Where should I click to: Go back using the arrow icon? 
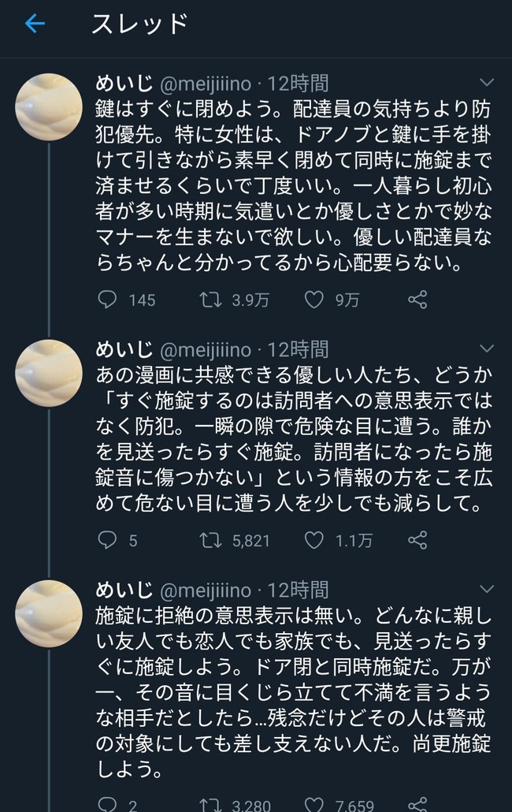click(x=35, y=24)
